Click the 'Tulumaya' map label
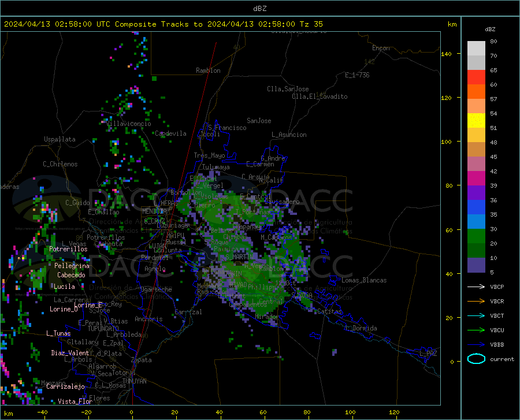 pyautogui.click(x=216, y=167)
